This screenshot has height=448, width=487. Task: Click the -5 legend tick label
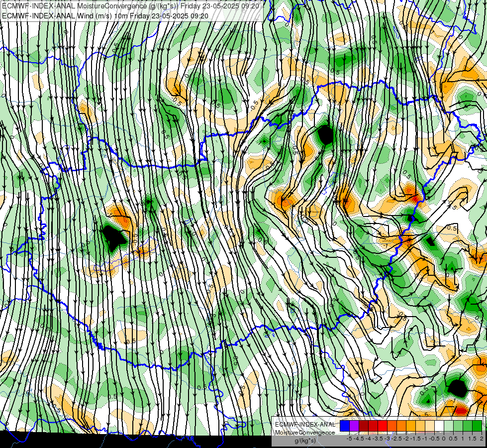349,439
